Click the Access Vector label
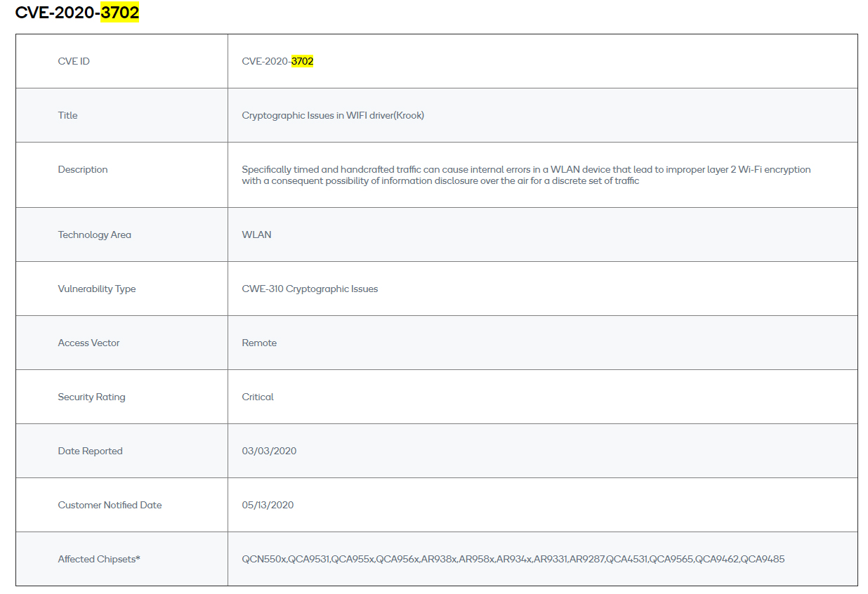This screenshot has width=868, height=594. click(x=88, y=343)
